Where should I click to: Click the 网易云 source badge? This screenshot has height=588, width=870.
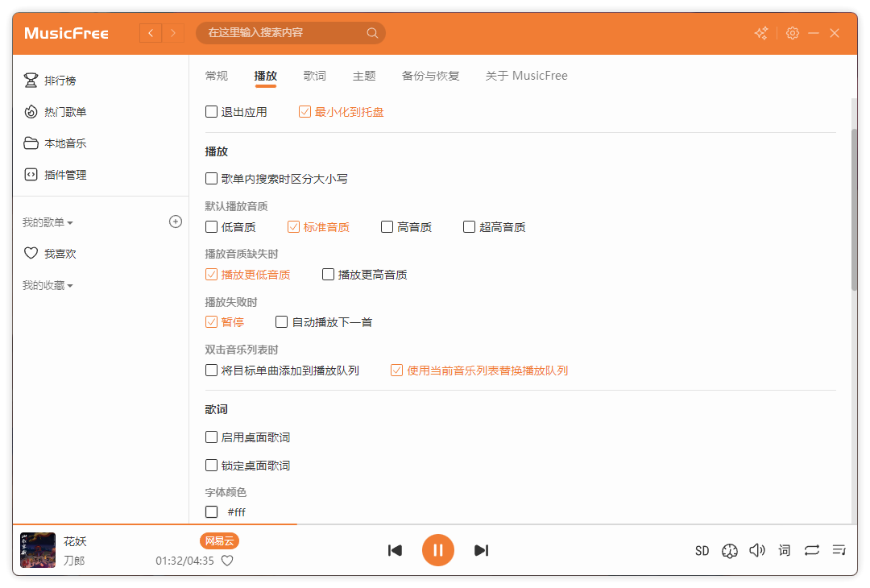point(219,540)
